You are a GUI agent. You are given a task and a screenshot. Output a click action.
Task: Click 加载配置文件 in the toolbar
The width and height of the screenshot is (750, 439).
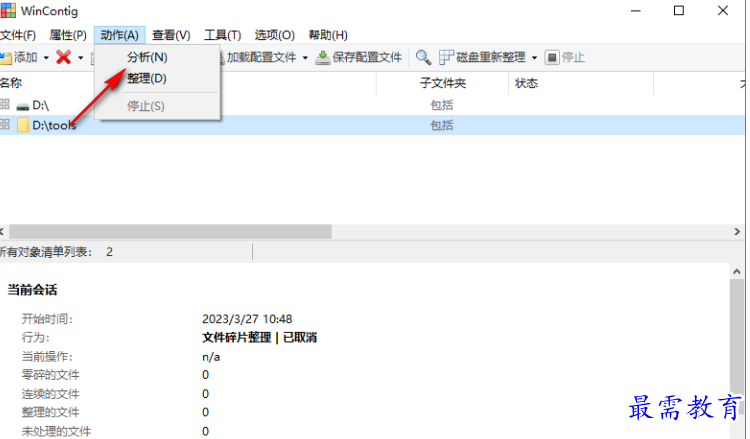click(261, 57)
